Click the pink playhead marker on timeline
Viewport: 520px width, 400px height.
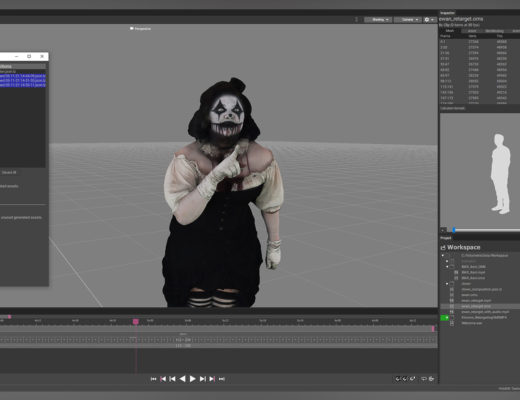[x=136, y=321]
